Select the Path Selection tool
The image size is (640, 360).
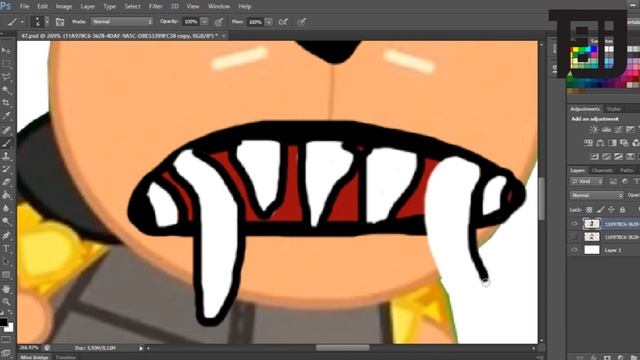[6, 262]
